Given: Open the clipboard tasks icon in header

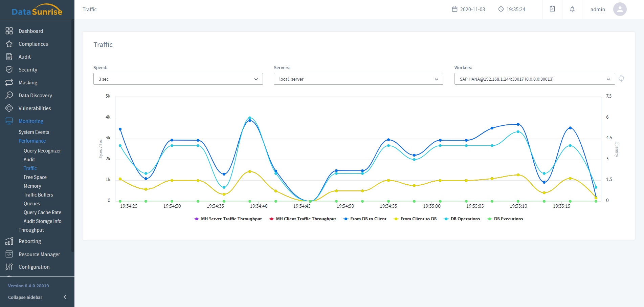Looking at the screenshot, I should tap(552, 9).
